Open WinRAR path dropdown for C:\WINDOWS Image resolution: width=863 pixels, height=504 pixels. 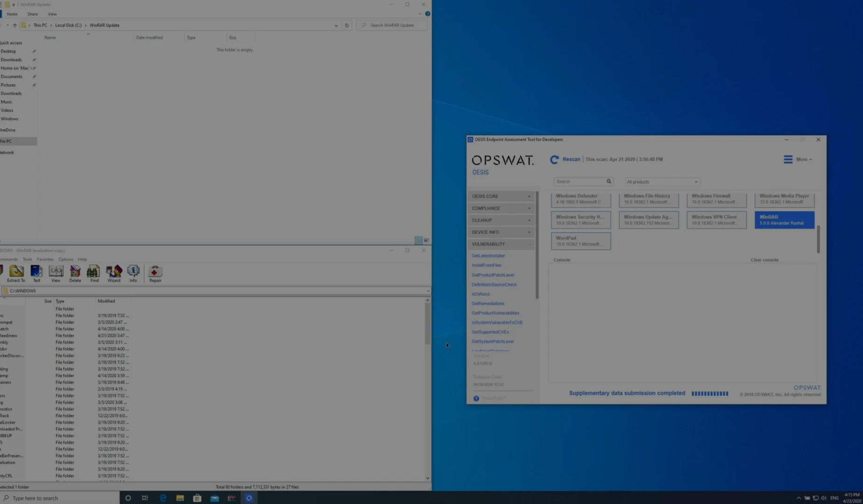[x=428, y=291]
